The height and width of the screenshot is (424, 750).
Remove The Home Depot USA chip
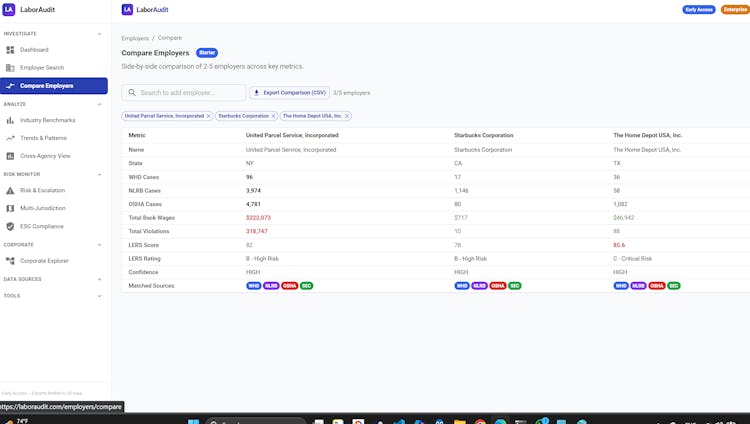[347, 116]
